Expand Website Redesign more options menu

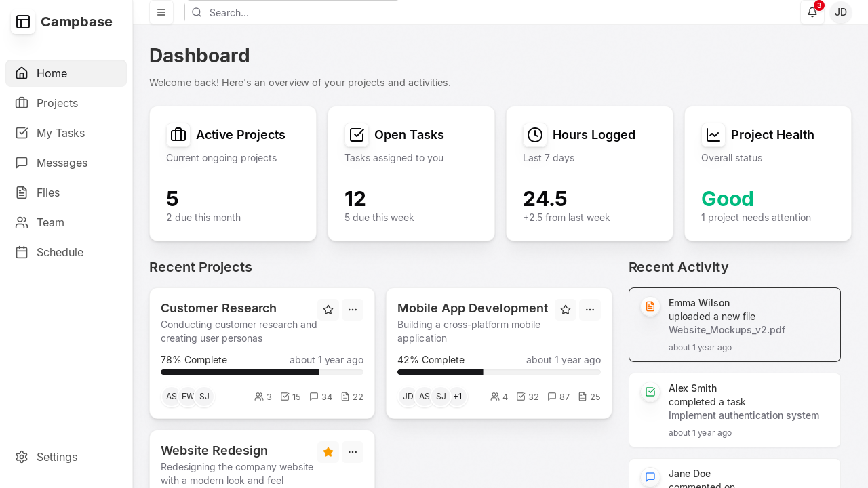tap(353, 452)
